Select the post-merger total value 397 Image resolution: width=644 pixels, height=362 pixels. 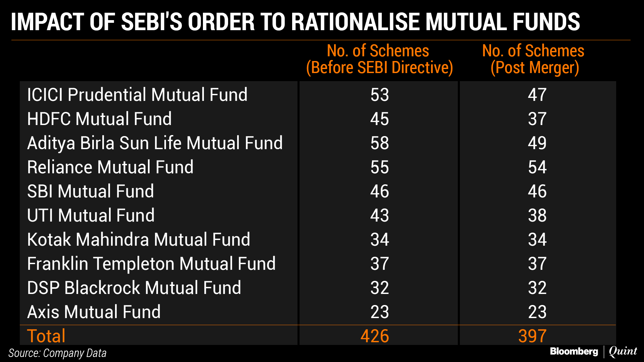point(533,336)
